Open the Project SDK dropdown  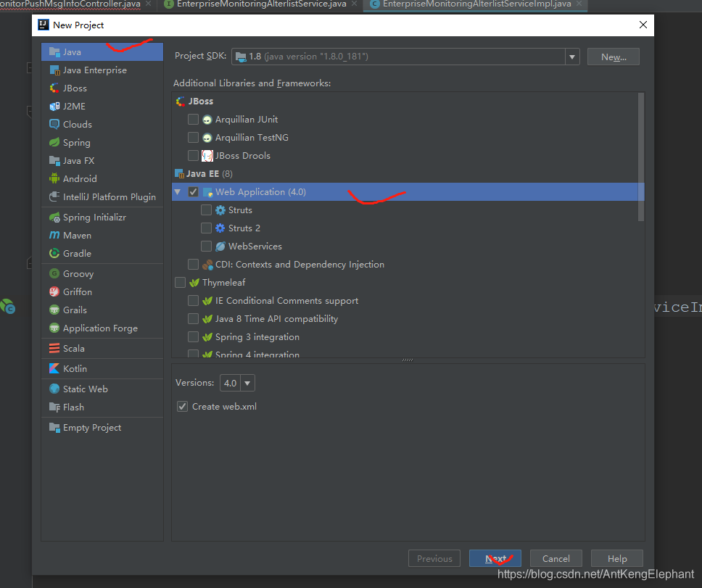point(571,57)
